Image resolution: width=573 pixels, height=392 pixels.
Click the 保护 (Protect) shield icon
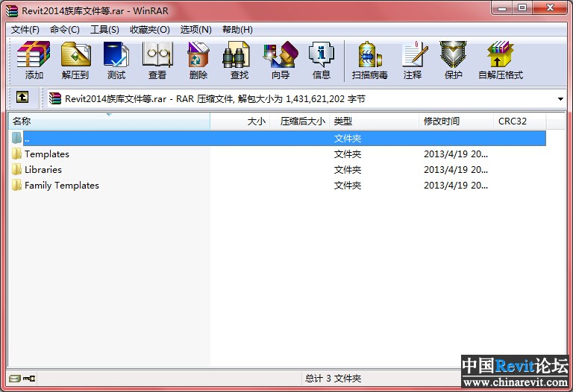[453, 54]
